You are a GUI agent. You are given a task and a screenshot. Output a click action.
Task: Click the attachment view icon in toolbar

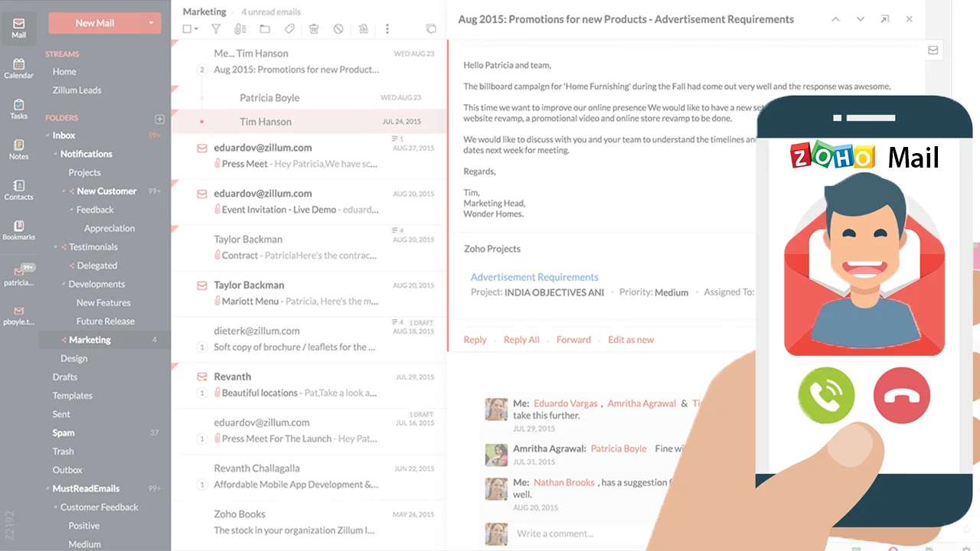pyautogui.click(x=240, y=29)
